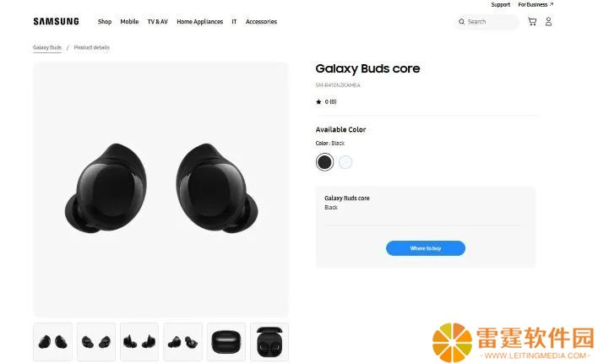
Task: Open the Support link
Action: click(500, 4)
